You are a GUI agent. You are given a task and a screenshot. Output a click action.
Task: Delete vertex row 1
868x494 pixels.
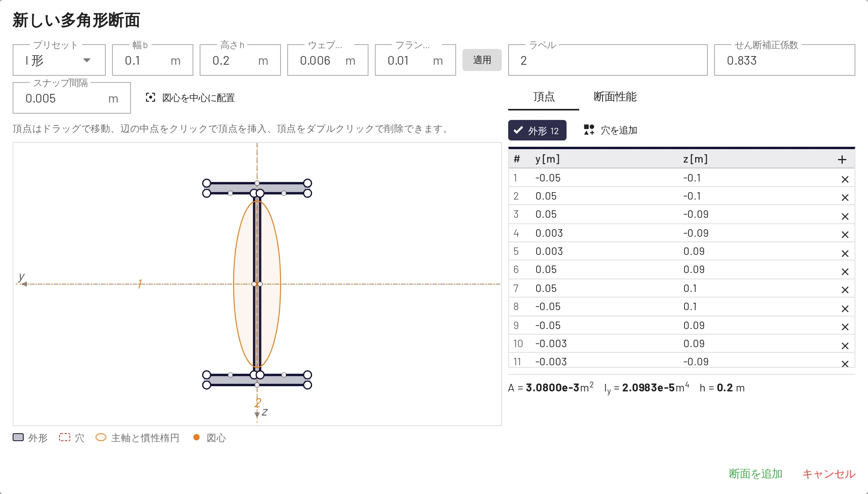845,180
